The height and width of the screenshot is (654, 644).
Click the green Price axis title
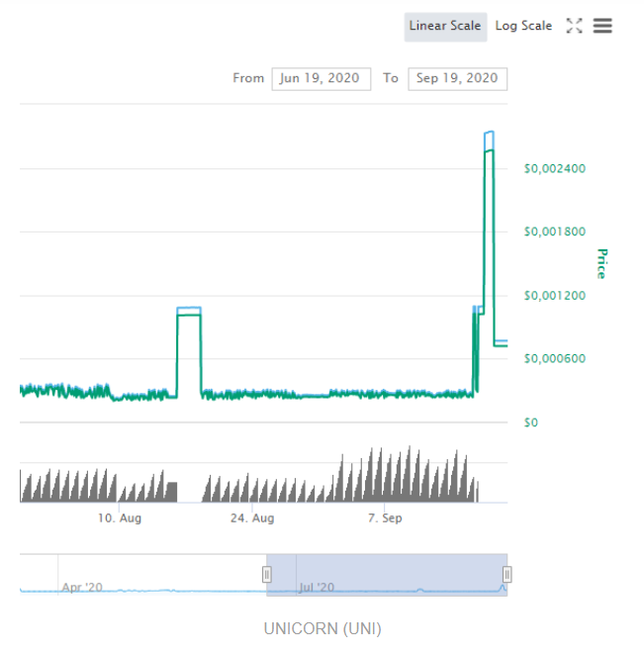tap(601, 263)
